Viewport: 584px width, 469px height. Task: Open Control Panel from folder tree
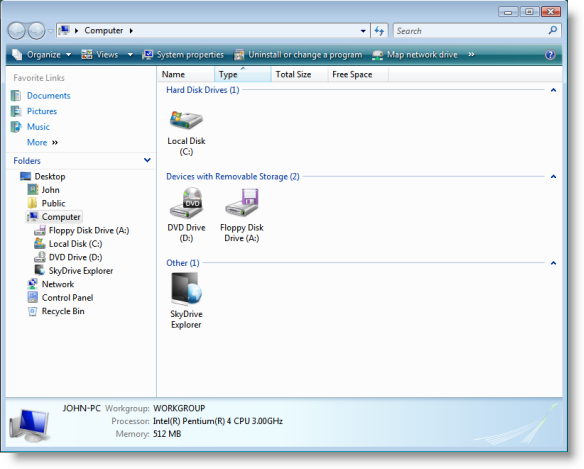(67, 298)
